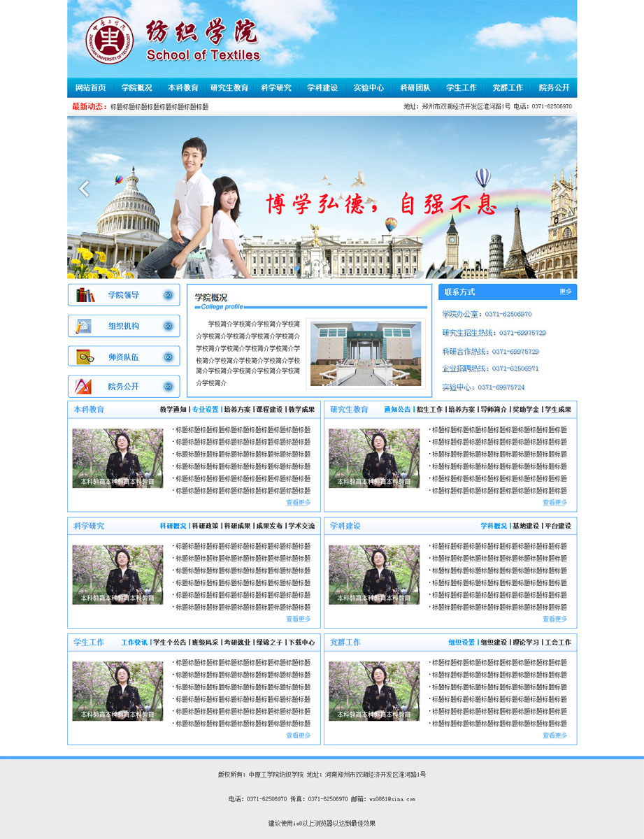The width and height of the screenshot is (644, 839).
Task: Click the School of Textiles logo emblem
Action: (110, 41)
